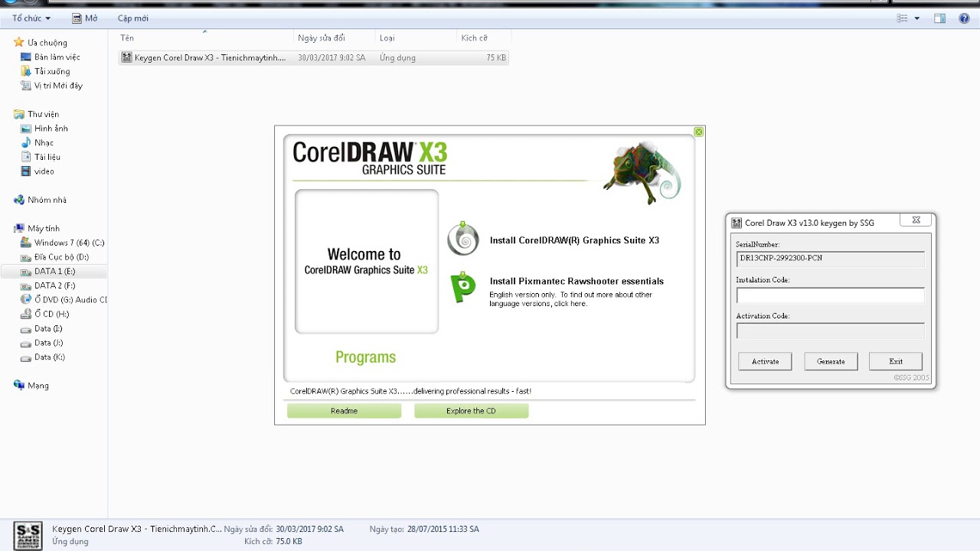The height and width of the screenshot is (551, 980).
Task: Click the Explore the CD button
Action: (471, 411)
